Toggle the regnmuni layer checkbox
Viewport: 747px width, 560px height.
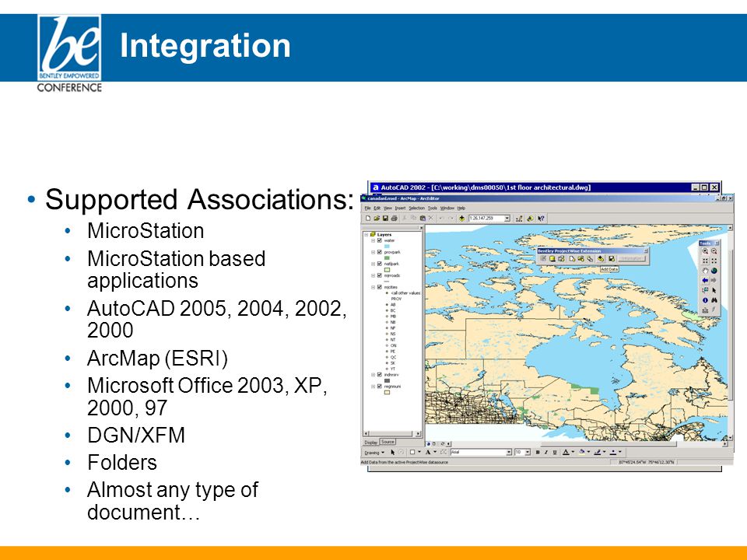click(x=380, y=387)
